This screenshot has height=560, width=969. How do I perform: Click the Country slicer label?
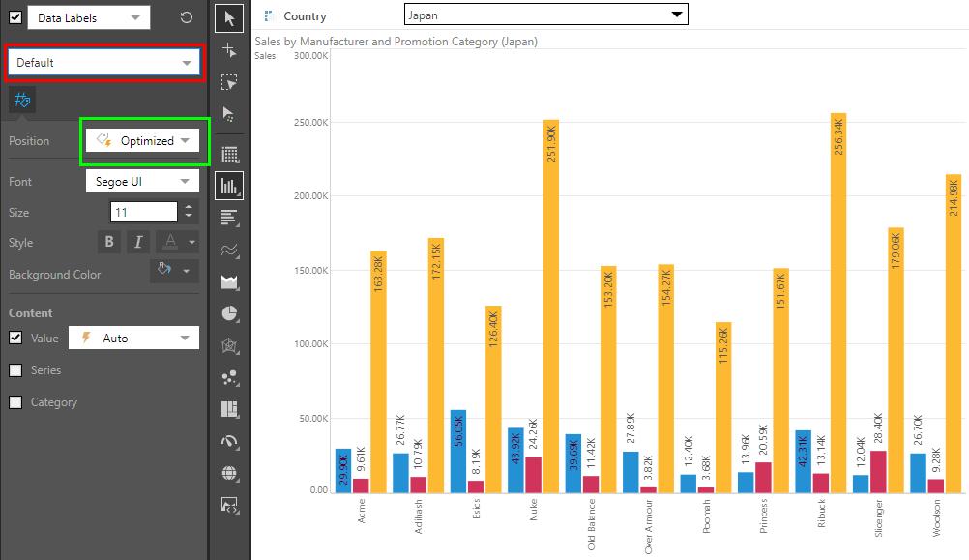305,16
